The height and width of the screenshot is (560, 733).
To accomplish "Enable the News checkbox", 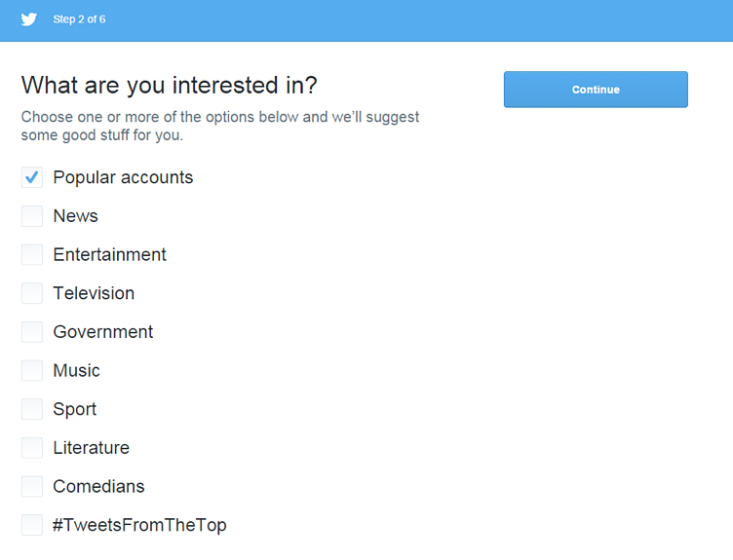I will 32,216.
